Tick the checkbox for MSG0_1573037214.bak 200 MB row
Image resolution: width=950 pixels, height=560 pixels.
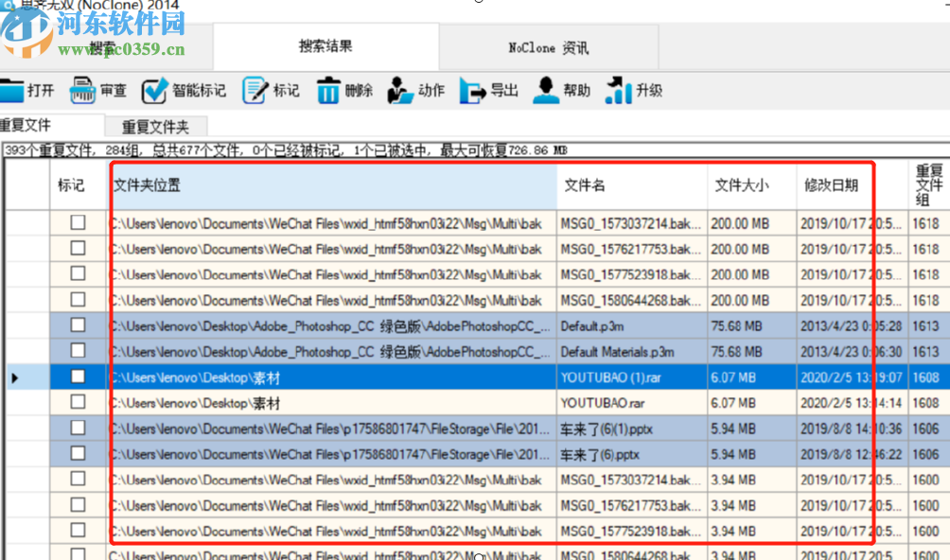click(78, 223)
